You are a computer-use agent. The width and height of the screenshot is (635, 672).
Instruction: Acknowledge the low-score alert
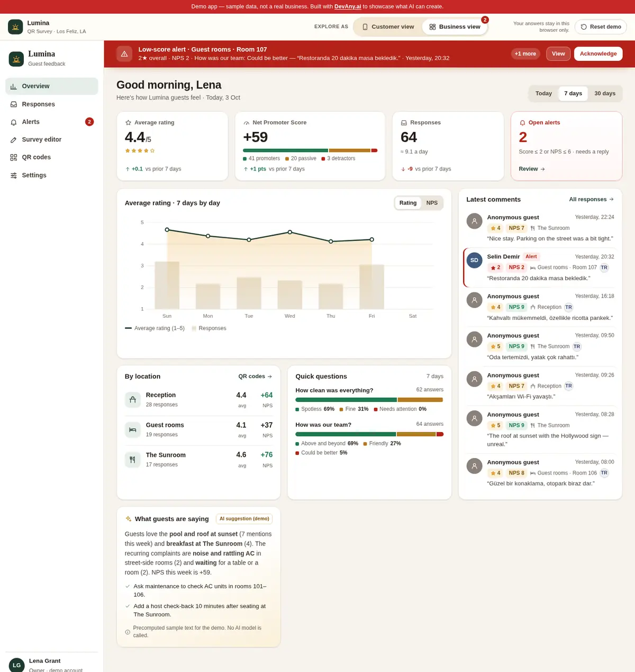click(x=598, y=54)
